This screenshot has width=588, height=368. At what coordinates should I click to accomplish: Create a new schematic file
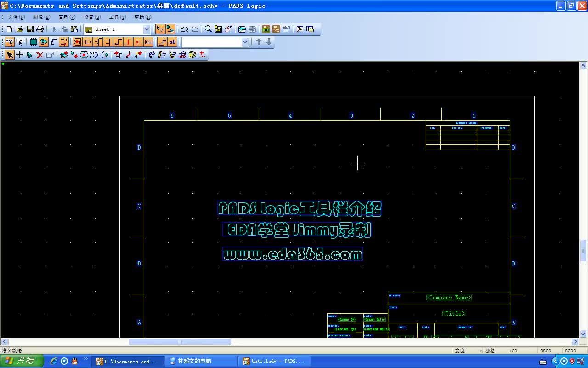click(x=10, y=29)
